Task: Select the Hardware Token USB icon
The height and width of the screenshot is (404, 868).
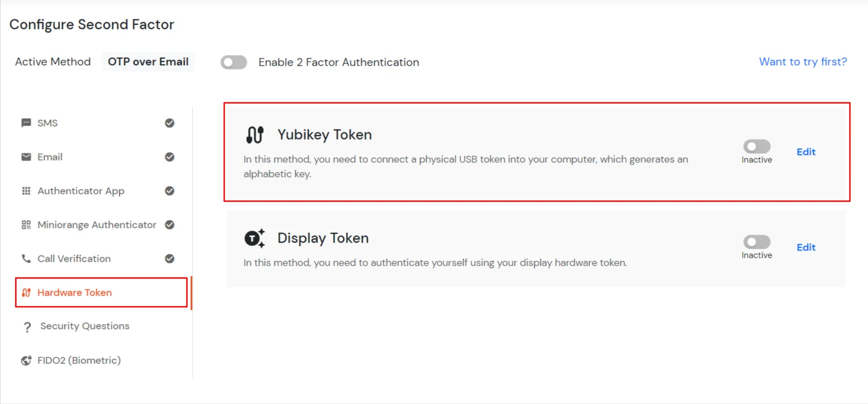Action: [25, 293]
